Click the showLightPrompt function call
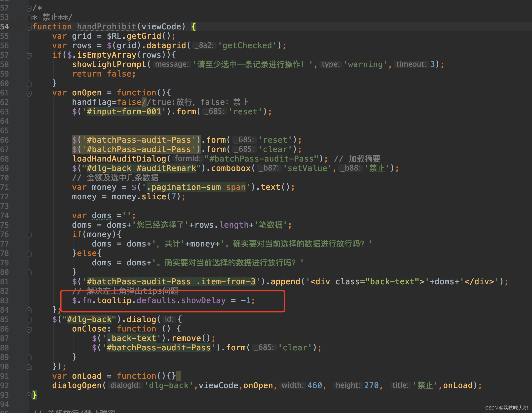532x413 pixels. click(x=109, y=65)
